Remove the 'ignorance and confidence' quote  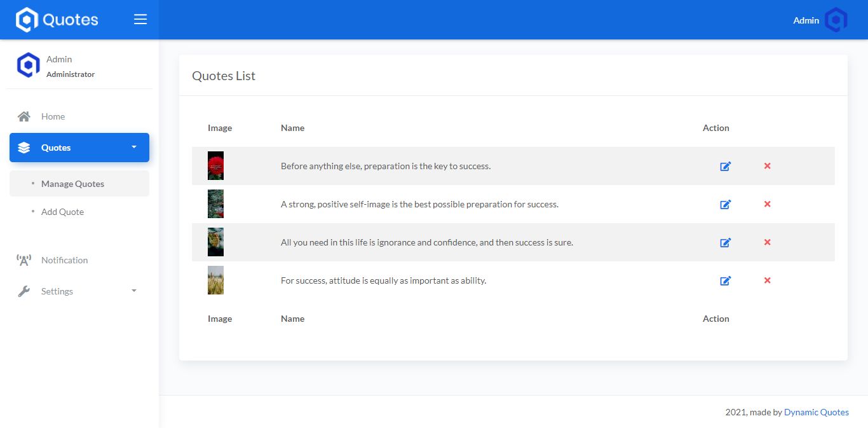tap(767, 242)
